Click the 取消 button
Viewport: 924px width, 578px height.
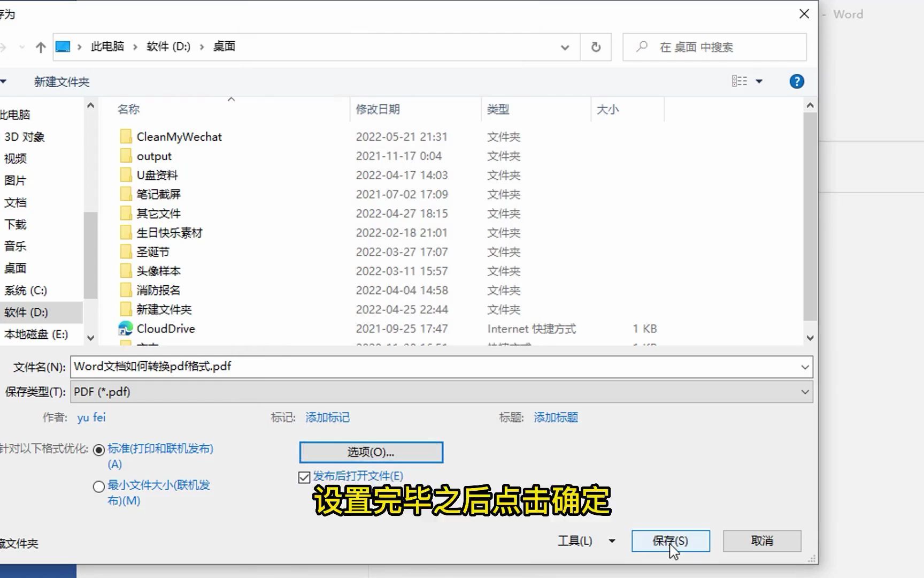[x=762, y=541]
